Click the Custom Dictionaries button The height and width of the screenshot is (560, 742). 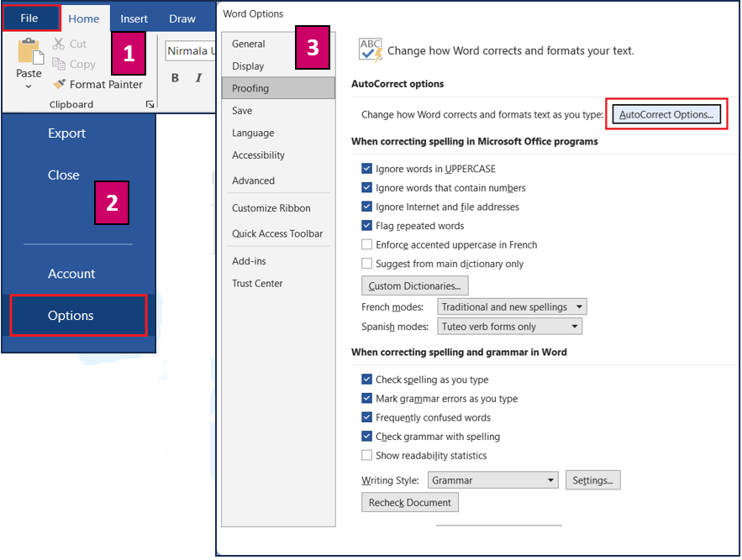(x=414, y=285)
